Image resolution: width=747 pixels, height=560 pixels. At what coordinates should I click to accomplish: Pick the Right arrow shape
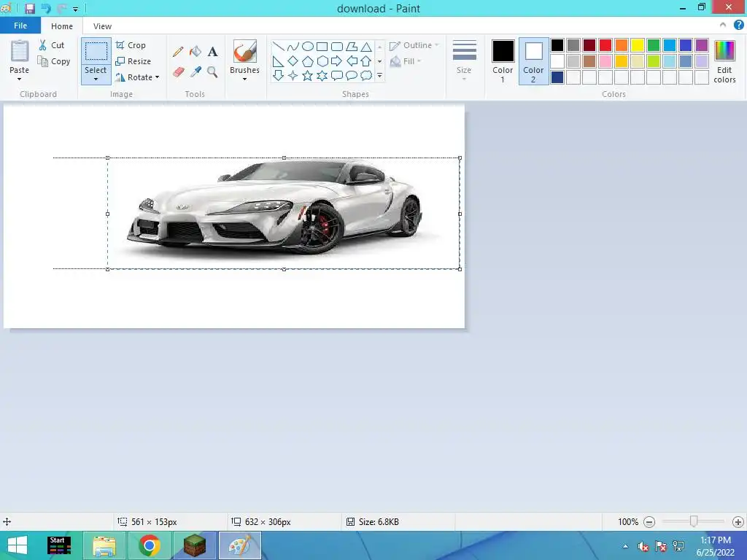[x=337, y=61]
